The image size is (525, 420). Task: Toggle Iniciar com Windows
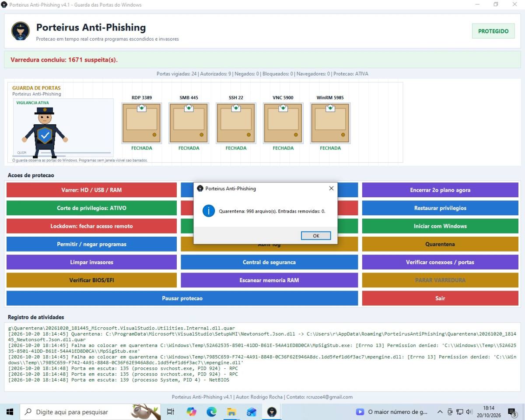(x=440, y=226)
